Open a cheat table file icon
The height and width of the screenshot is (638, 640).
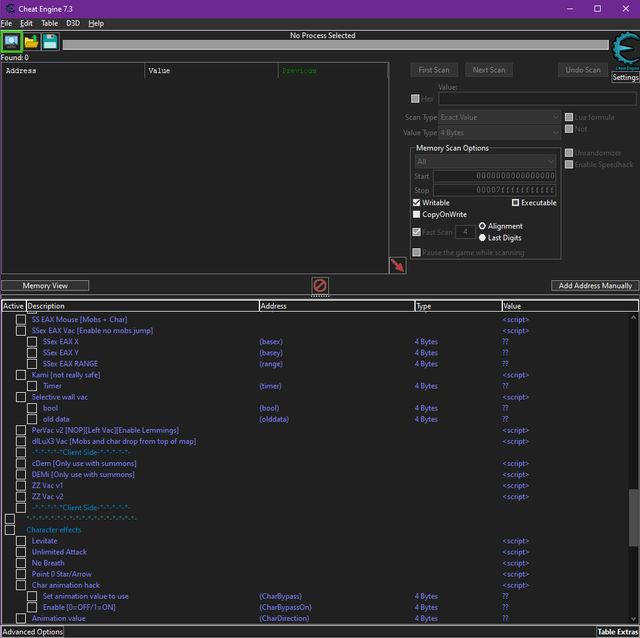point(31,41)
